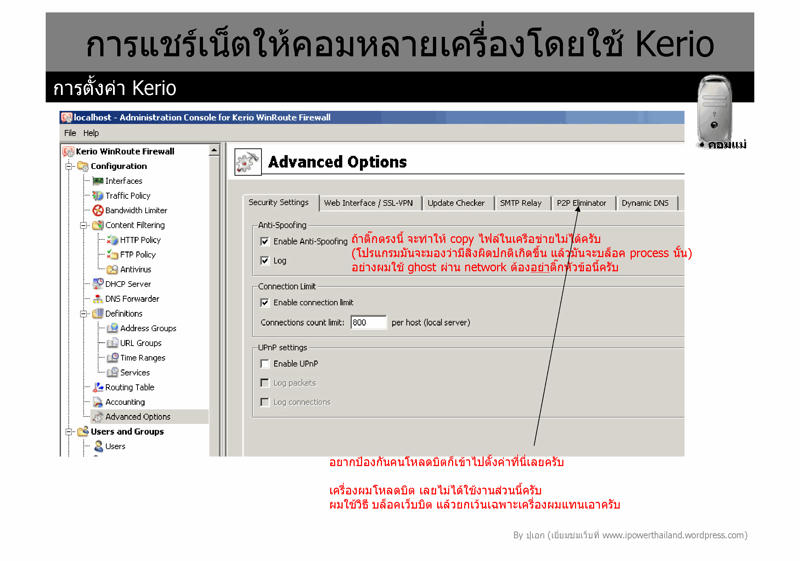This screenshot has height=561, width=800.
Task: Toggle the Anti-Spoofing Log checkbox
Action: pyautogui.click(x=264, y=261)
